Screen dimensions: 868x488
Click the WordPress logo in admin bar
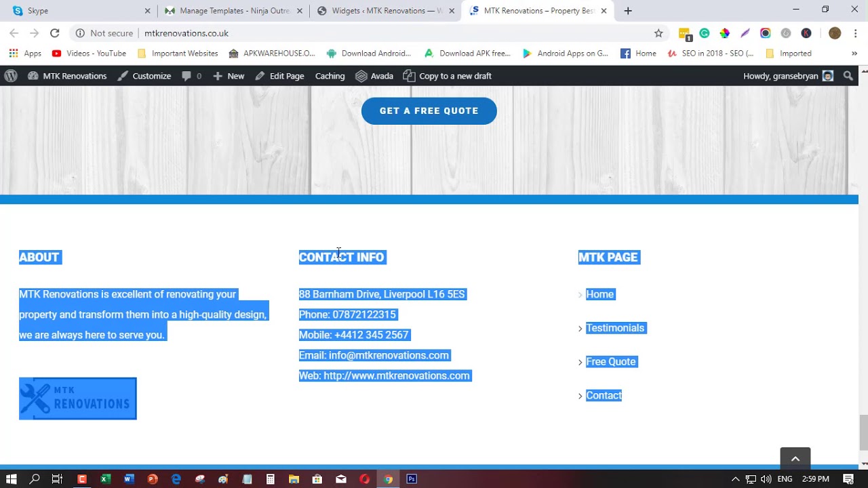click(x=11, y=76)
